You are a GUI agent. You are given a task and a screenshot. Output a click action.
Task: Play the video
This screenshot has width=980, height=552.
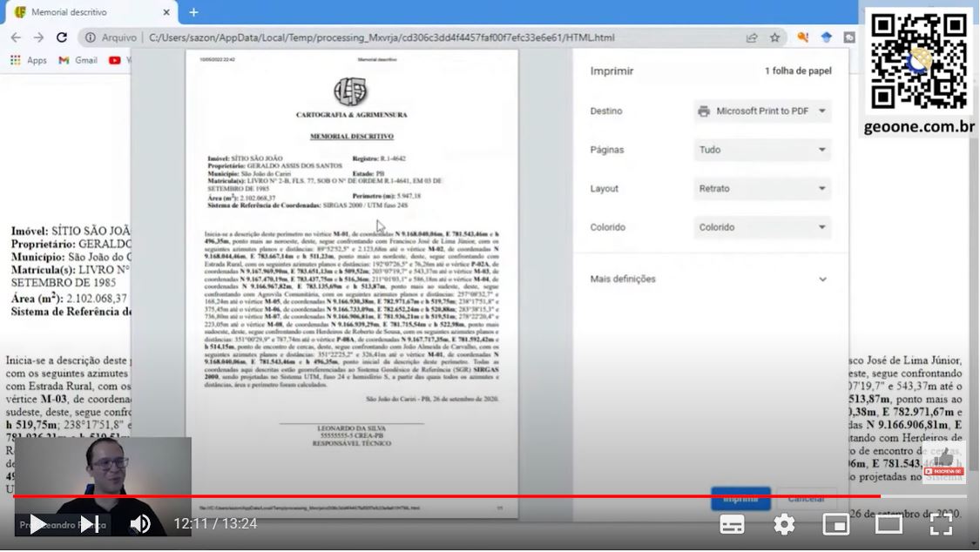[37, 524]
